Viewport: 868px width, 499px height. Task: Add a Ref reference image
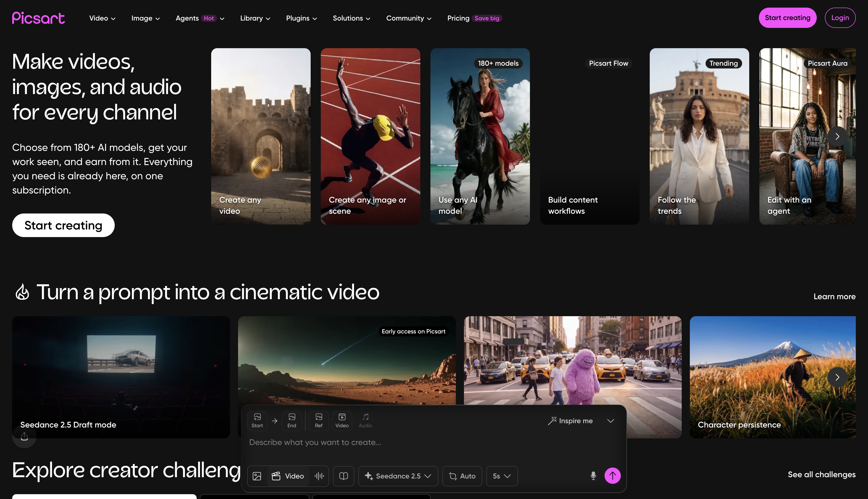tap(319, 420)
